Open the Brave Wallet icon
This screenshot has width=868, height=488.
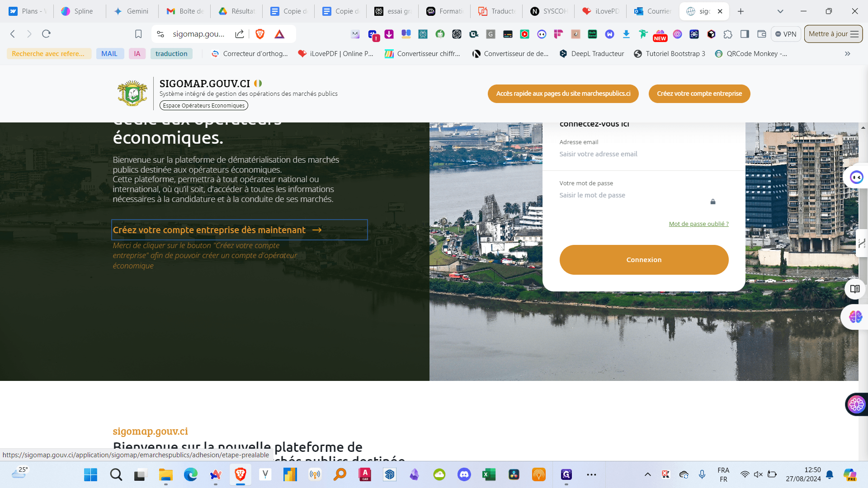tap(762, 34)
